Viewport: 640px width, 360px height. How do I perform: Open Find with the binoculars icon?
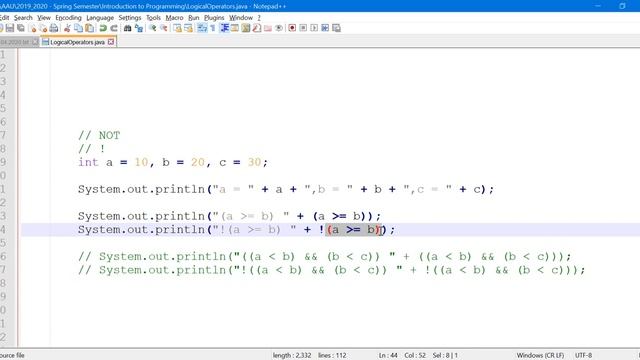tap(127, 28)
